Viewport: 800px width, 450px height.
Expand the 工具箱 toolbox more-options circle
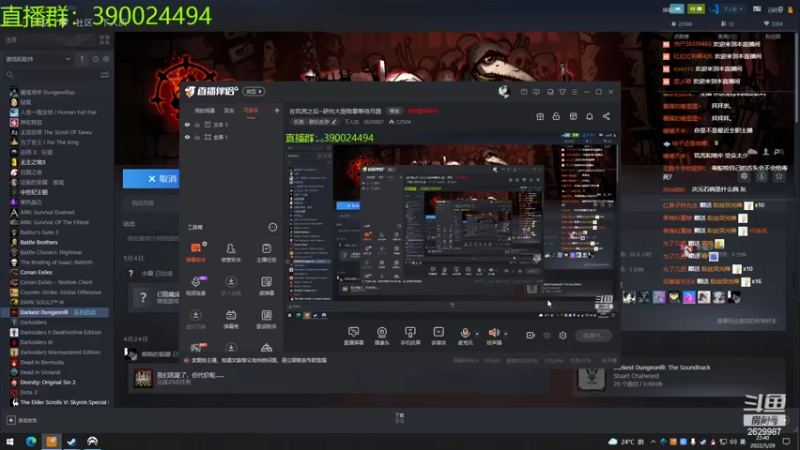(273, 227)
